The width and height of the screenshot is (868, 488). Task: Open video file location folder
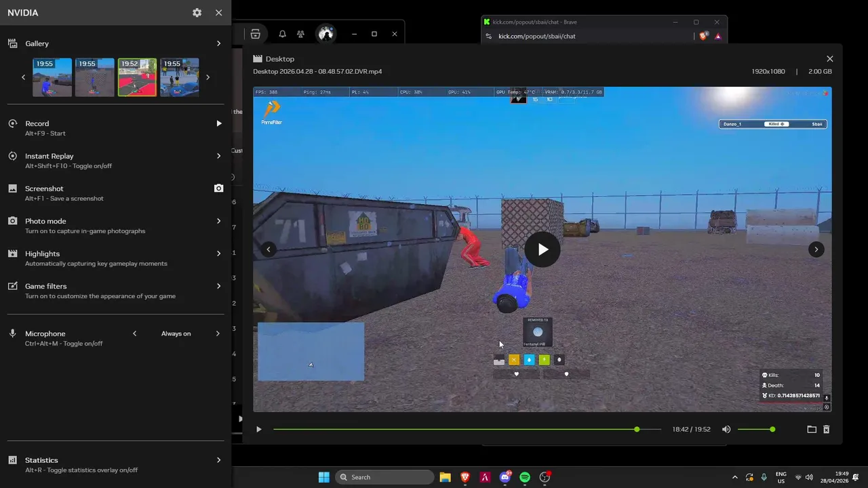coord(811,429)
